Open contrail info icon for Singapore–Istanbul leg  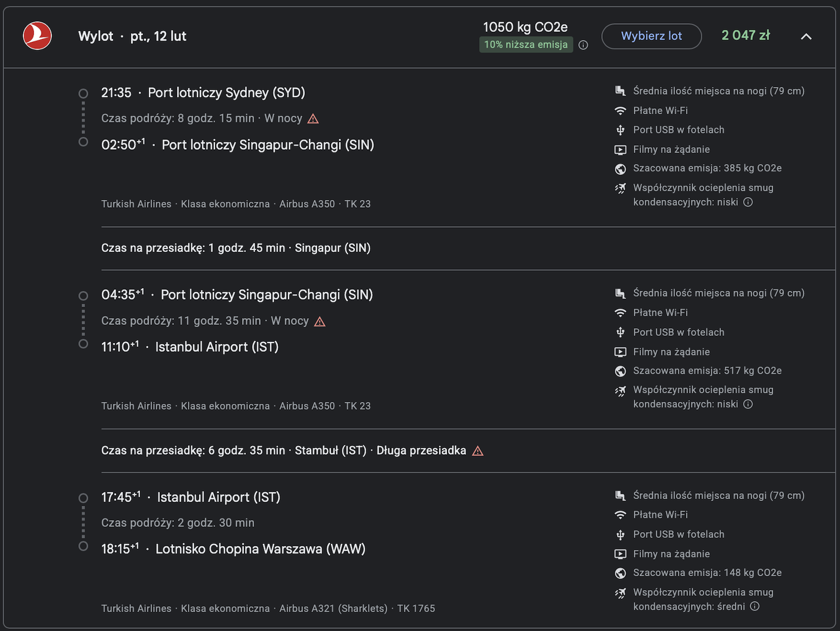tap(748, 404)
